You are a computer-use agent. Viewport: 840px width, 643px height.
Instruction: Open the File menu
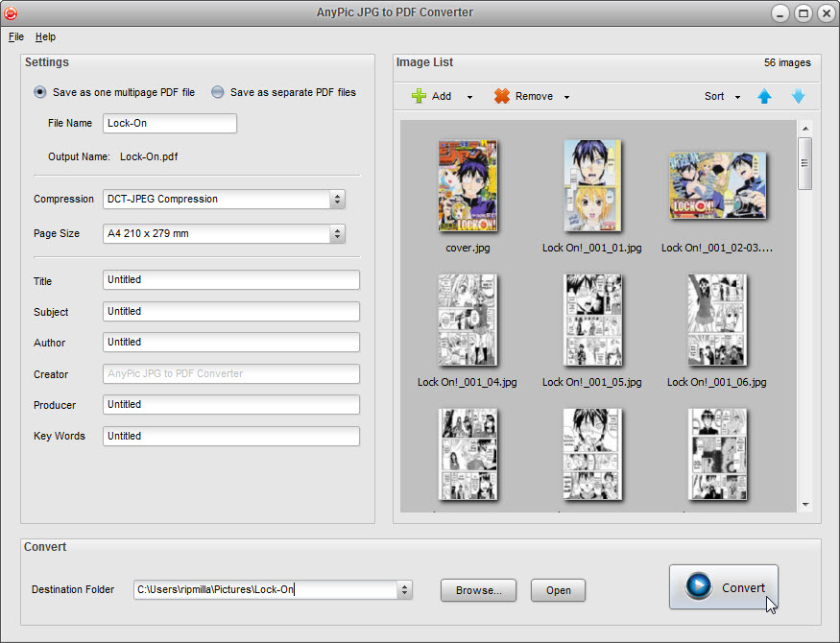tap(16, 36)
